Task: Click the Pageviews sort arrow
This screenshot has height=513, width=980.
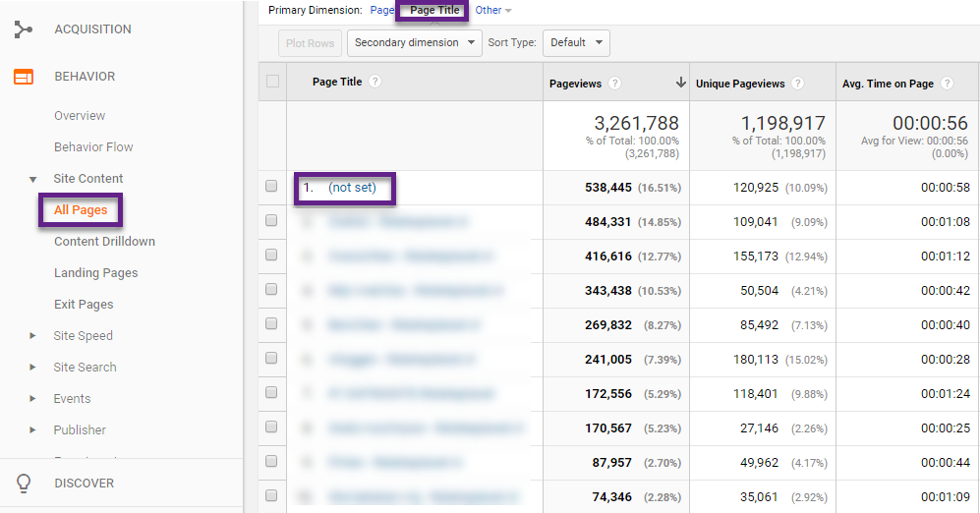Action: pyautogui.click(x=680, y=83)
